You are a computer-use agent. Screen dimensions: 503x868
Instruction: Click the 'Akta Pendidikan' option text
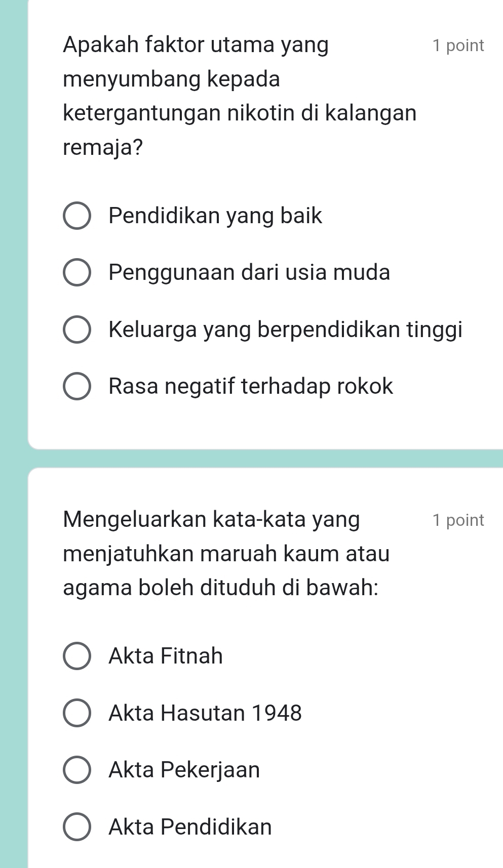pyautogui.click(x=190, y=827)
